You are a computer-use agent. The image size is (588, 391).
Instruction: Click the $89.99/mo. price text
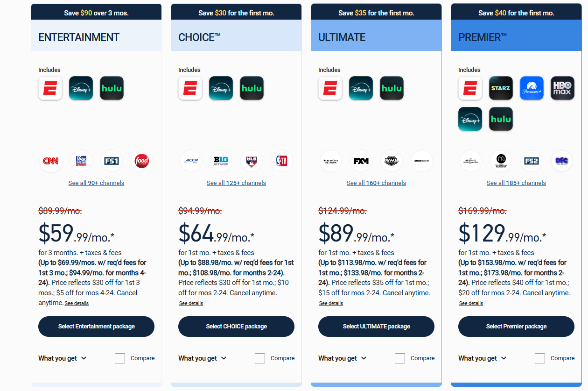coord(357,234)
